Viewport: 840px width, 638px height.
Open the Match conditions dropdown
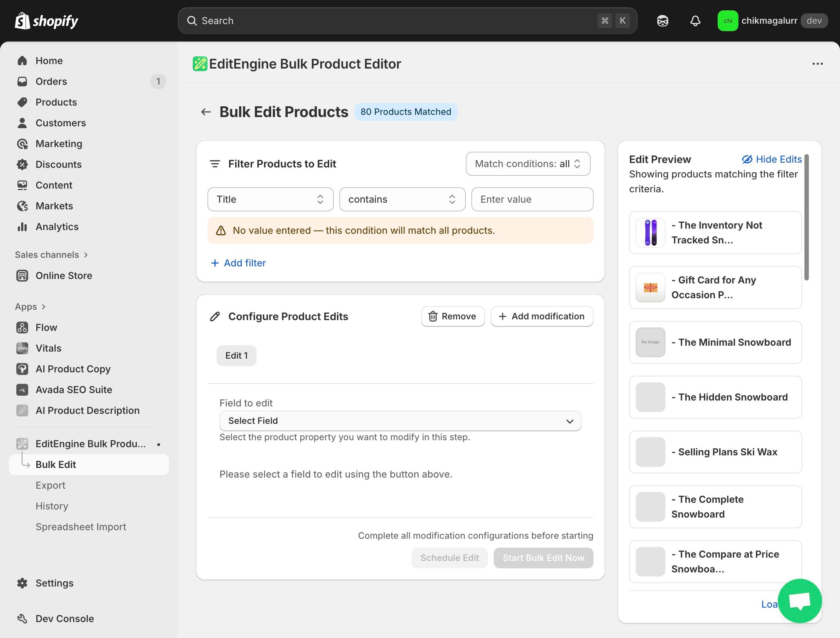pos(528,164)
